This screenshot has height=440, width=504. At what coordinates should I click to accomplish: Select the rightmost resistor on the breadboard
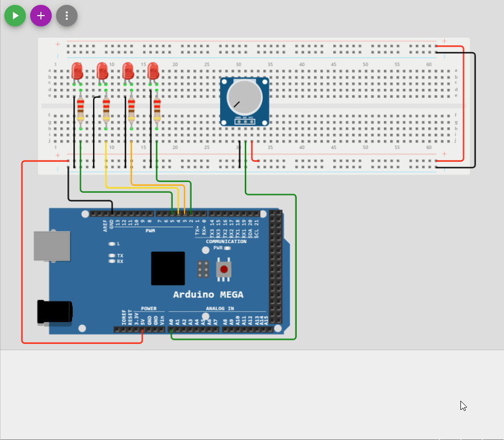(x=157, y=110)
